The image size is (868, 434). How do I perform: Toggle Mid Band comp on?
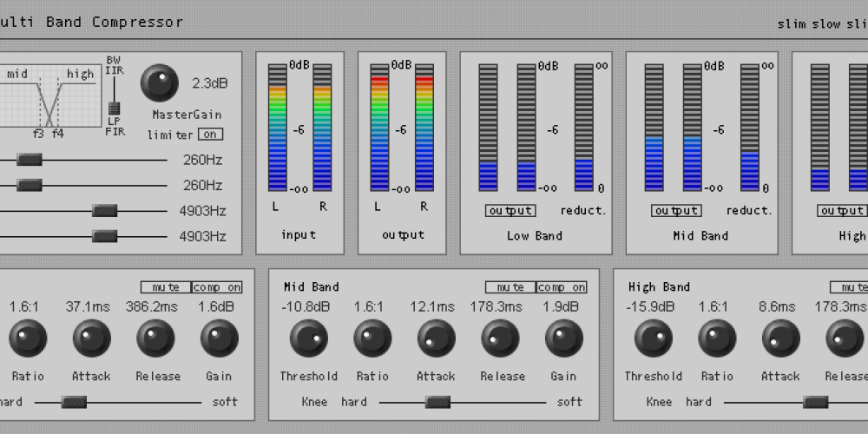click(x=561, y=287)
